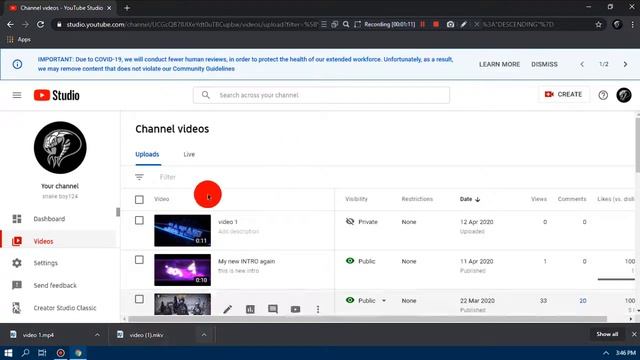Image resolution: width=640 pixels, height=360 pixels.
Task: Click the browser reload icon
Action: pos(40,24)
